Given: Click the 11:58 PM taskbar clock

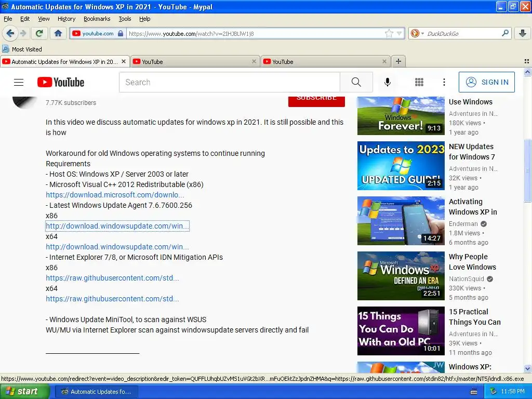Looking at the screenshot, I should tap(513, 392).
